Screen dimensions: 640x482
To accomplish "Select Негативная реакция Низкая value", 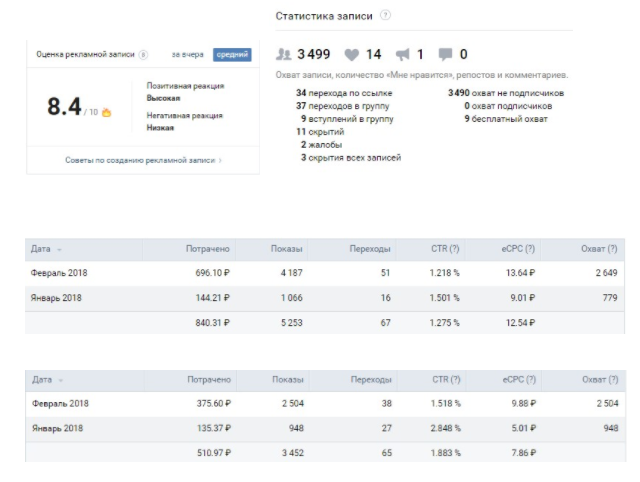I will pos(160,128).
